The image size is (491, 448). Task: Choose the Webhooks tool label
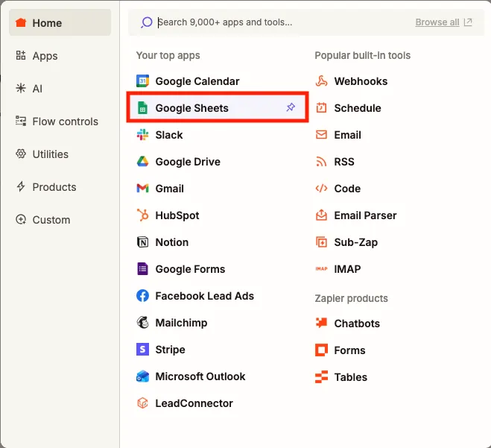tap(361, 81)
